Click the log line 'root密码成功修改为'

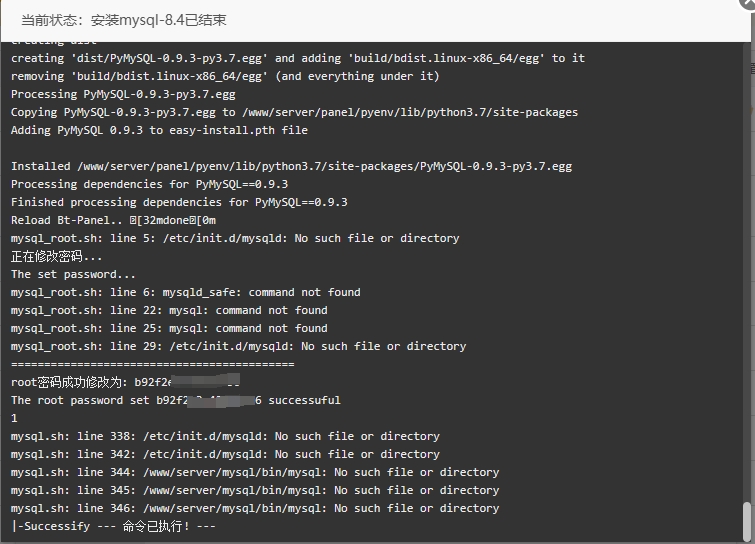pyautogui.click(x=125, y=382)
